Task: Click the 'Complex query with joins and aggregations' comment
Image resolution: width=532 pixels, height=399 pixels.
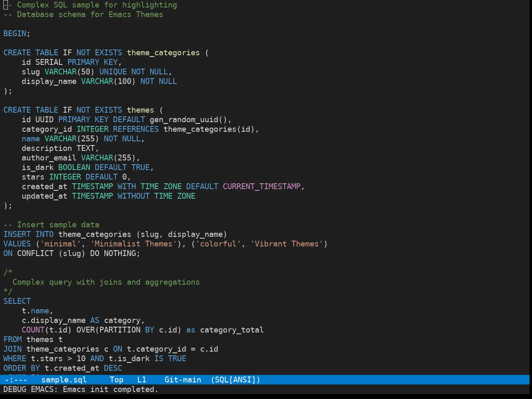Action: [106, 282]
